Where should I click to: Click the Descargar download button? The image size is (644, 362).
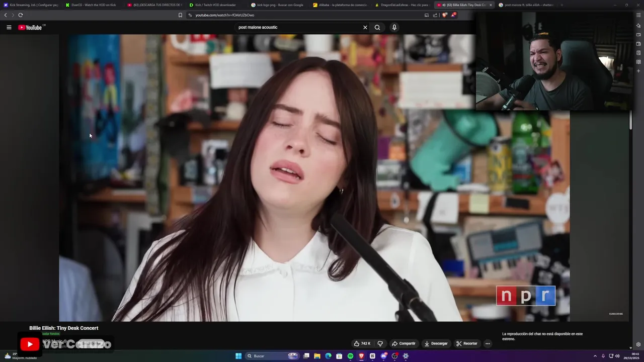(x=436, y=343)
